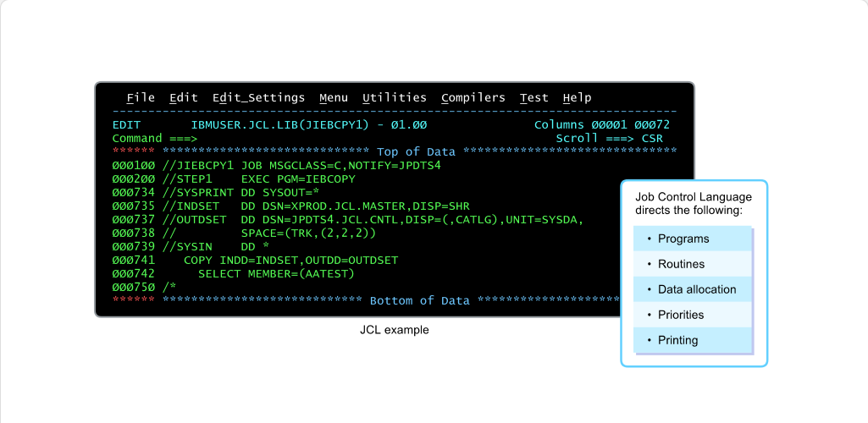
Task: Select the Priorities list item
Action: click(692, 316)
